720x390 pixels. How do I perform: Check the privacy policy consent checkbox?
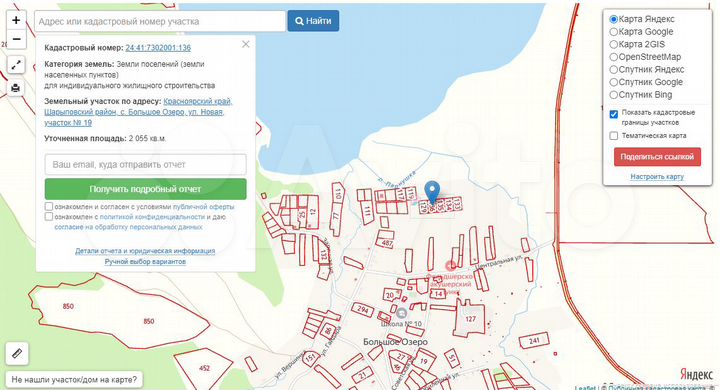click(x=49, y=216)
